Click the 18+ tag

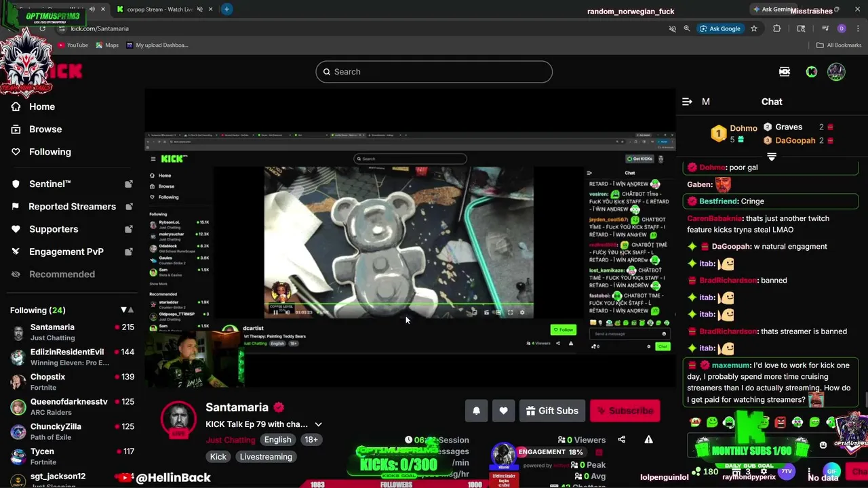click(x=311, y=440)
